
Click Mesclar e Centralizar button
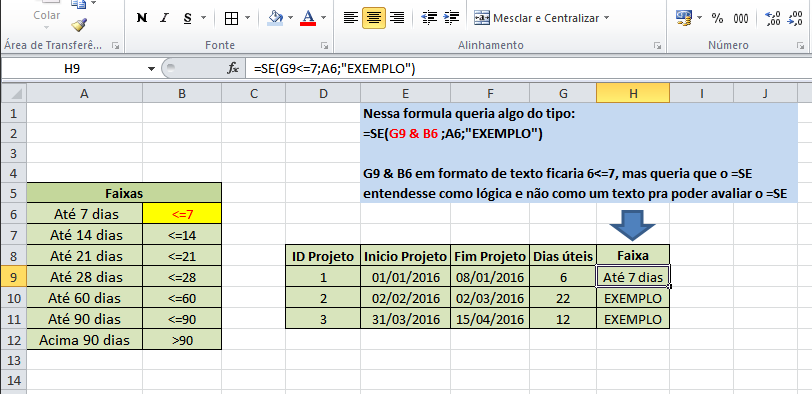(536, 18)
